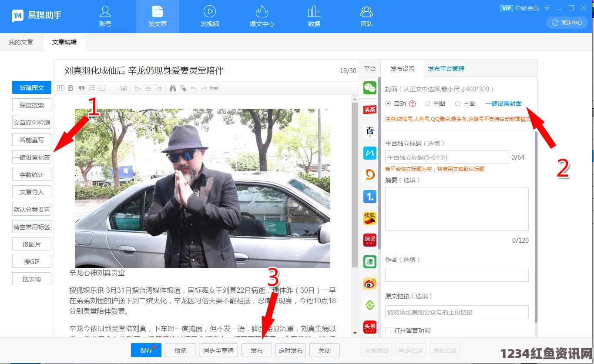Switch to the 发布设置 tab
594x364 pixels.
pos(403,69)
